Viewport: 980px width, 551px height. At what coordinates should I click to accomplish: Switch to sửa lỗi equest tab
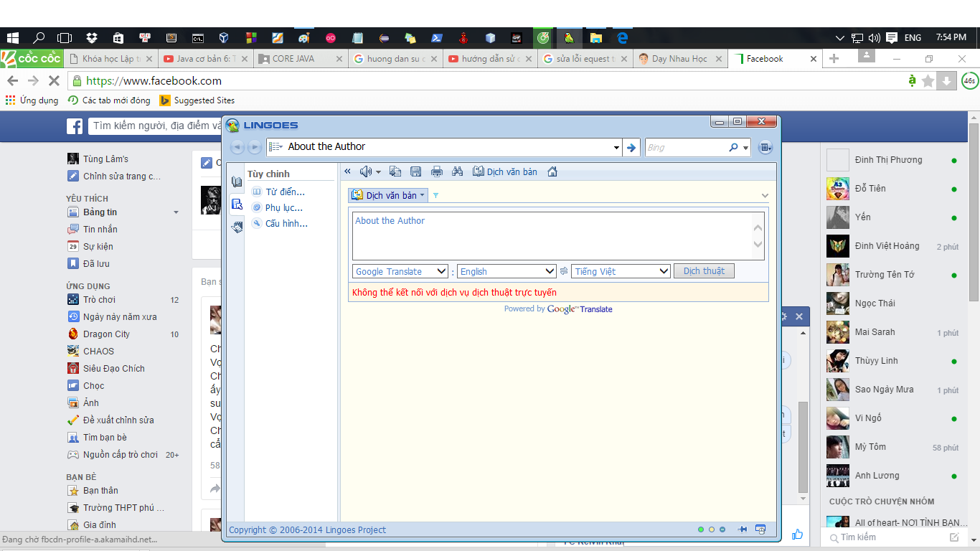click(x=586, y=59)
